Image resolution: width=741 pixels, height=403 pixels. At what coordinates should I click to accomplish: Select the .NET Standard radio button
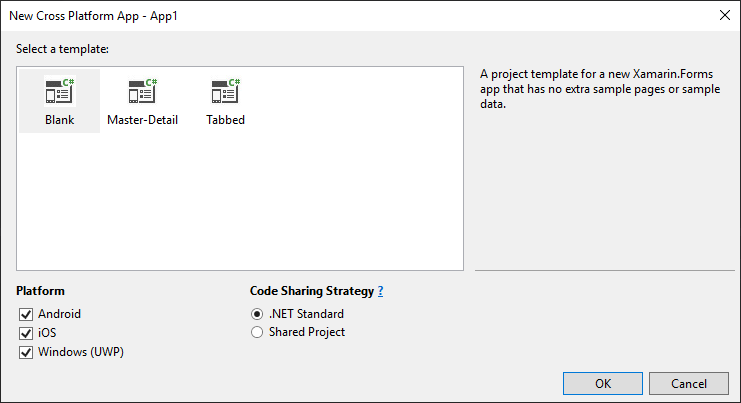258,314
